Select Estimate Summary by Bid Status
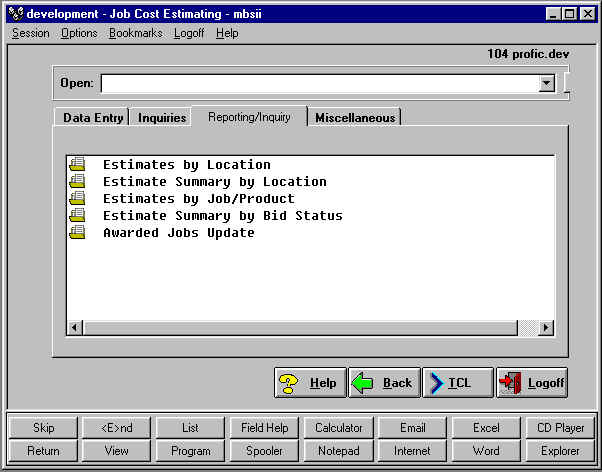 [x=223, y=215]
